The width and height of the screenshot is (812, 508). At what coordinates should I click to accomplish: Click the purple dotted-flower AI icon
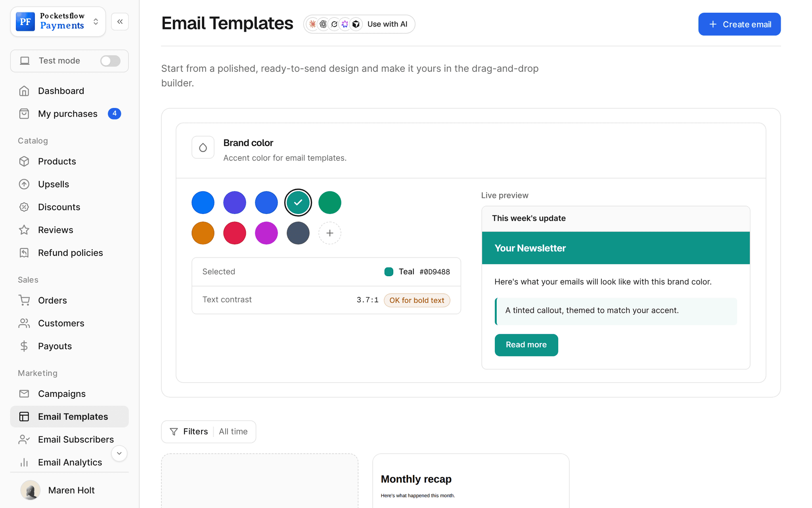click(x=345, y=24)
